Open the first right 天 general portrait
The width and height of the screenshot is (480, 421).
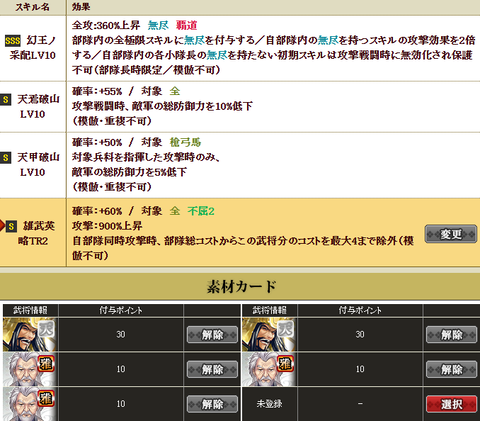(x=269, y=334)
